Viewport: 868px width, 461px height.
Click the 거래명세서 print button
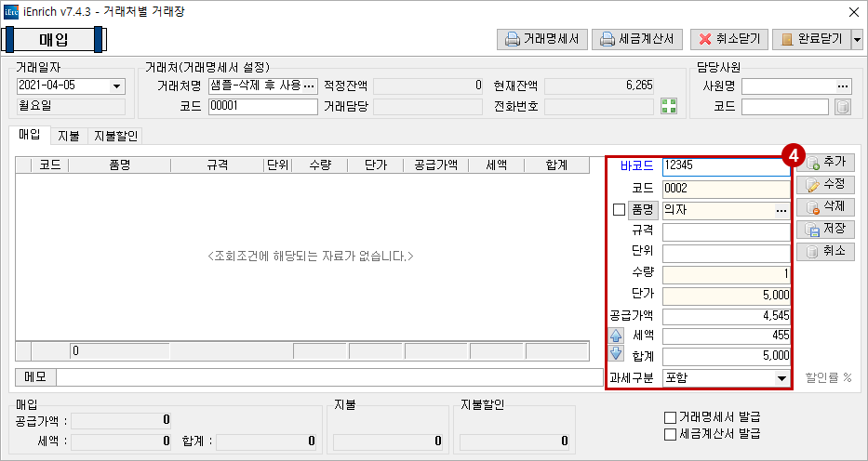tap(542, 39)
